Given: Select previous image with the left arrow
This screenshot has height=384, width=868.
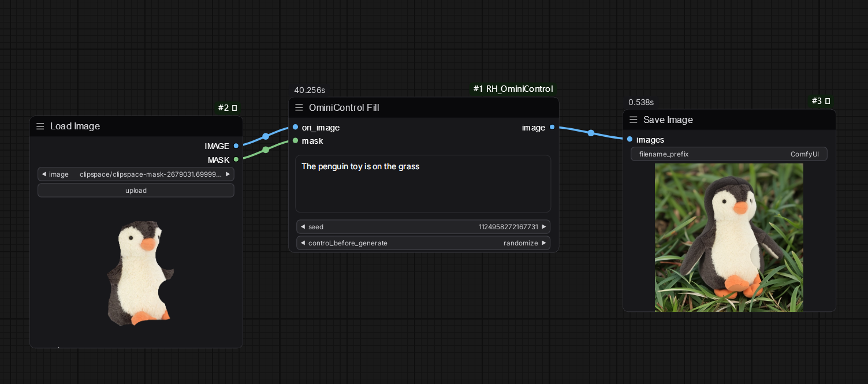Looking at the screenshot, I should coord(44,174).
